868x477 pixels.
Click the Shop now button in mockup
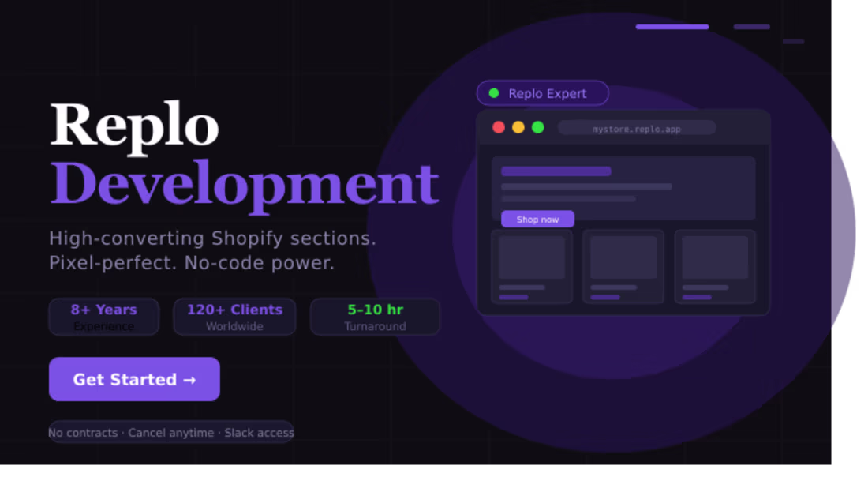(x=537, y=220)
